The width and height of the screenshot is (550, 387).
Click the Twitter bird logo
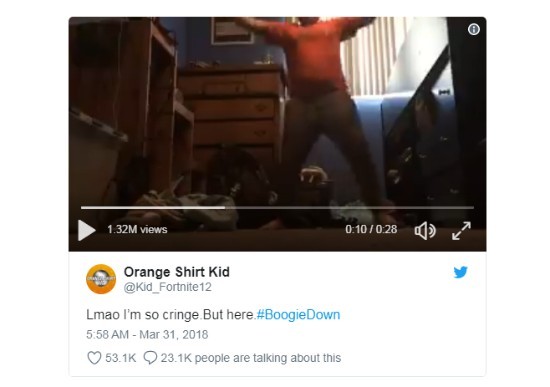pos(460,272)
